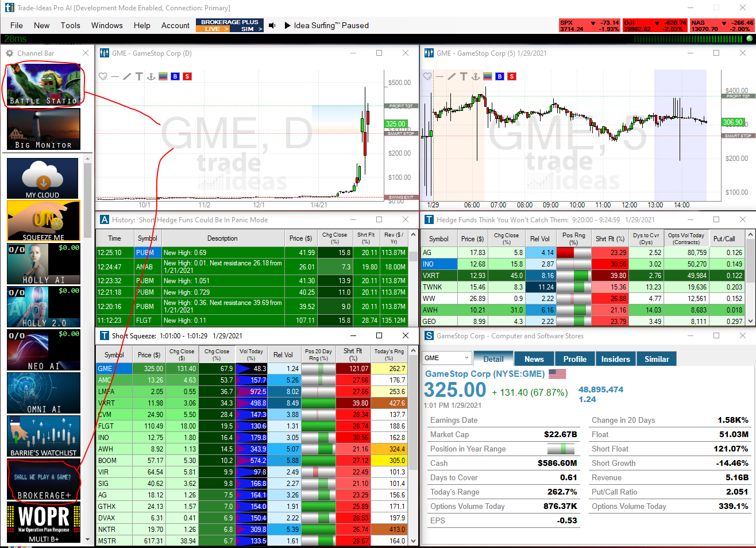Click blue B buy button on daily chart
The image size is (756, 548).
coord(175,76)
